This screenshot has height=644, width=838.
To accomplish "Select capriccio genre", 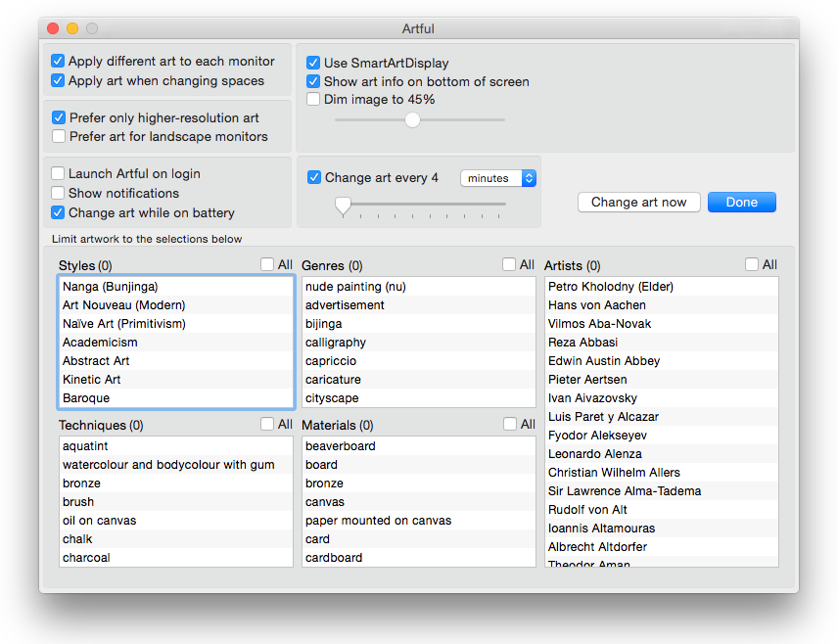I will [418, 361].
